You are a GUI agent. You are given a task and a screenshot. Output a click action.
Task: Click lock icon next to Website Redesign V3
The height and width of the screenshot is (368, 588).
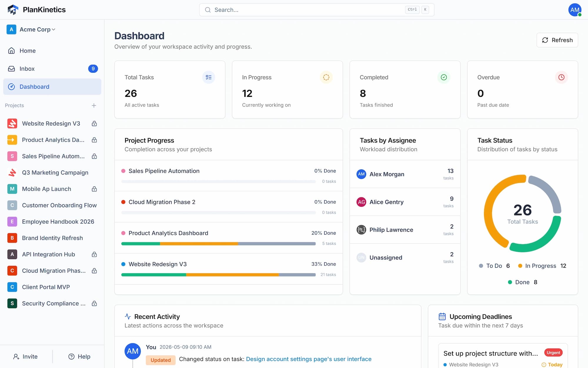[94, 124]
